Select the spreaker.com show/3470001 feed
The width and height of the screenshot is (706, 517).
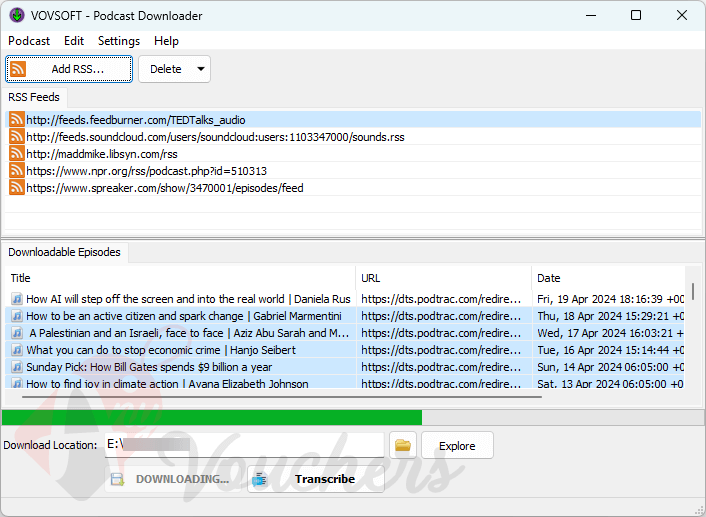click(353, 187)
